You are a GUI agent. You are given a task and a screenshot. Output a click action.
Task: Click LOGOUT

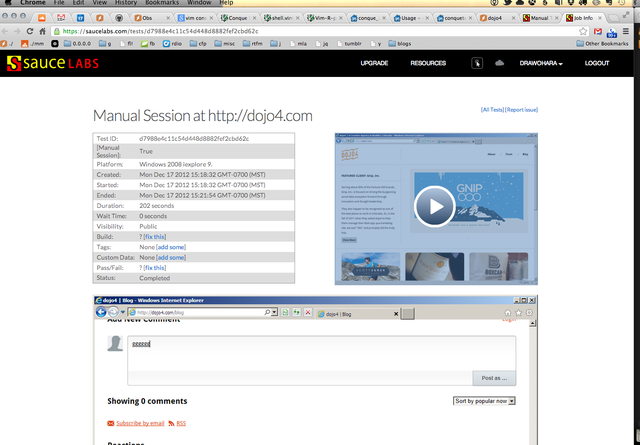596,63
